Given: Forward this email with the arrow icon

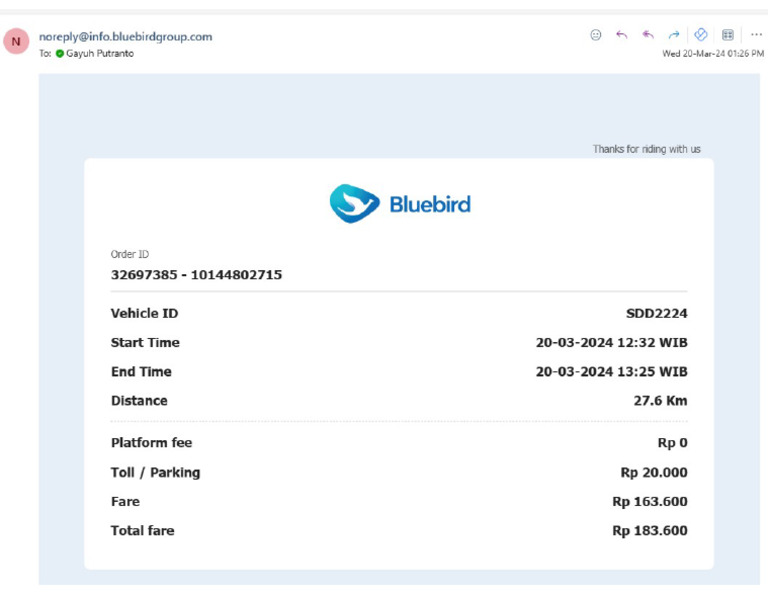Looking at the screenshot, I should point(674,35).
